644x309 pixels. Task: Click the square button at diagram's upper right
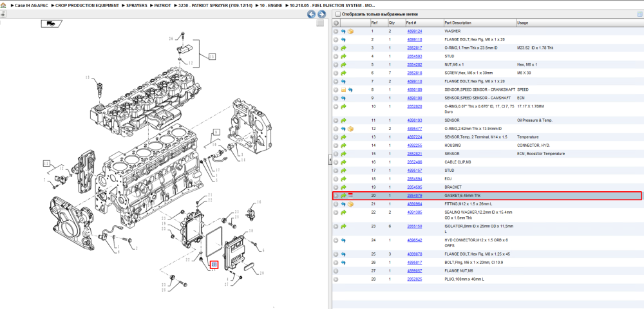tap(320, 23)
